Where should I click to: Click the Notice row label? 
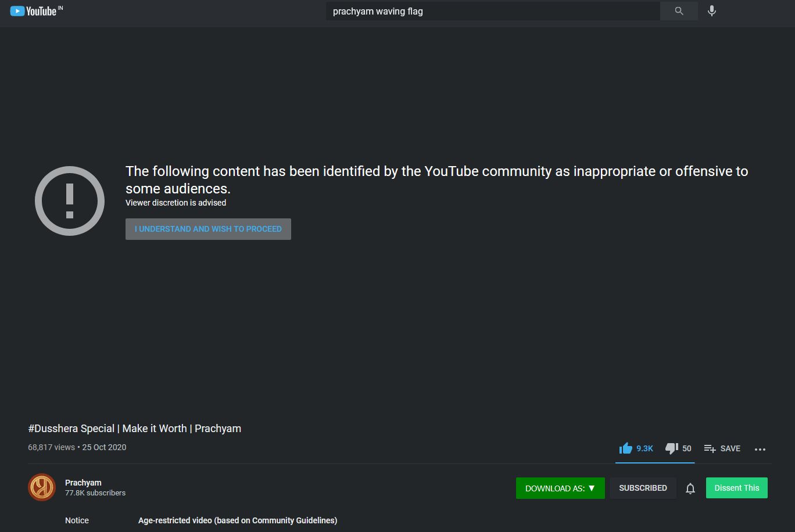(77, 520)
